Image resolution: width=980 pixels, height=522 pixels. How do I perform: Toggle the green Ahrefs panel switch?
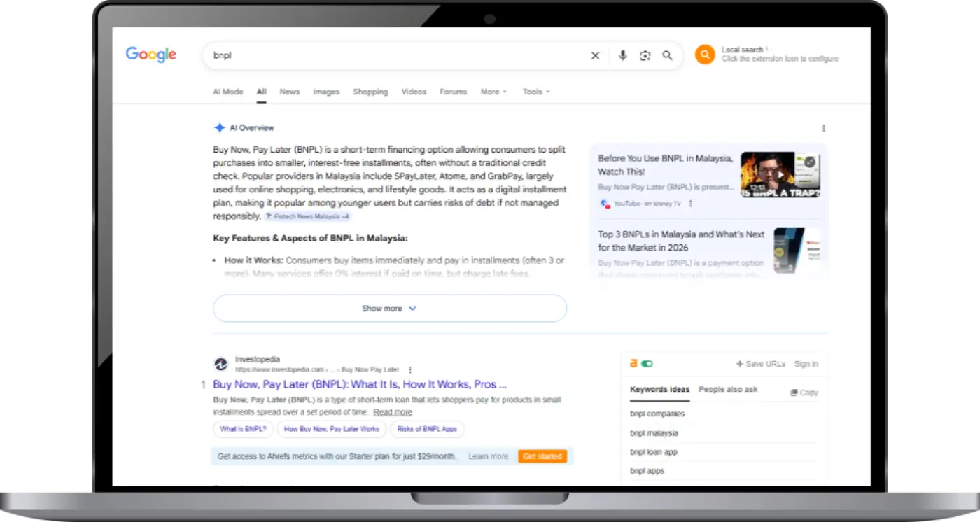[x=647, y=364]
